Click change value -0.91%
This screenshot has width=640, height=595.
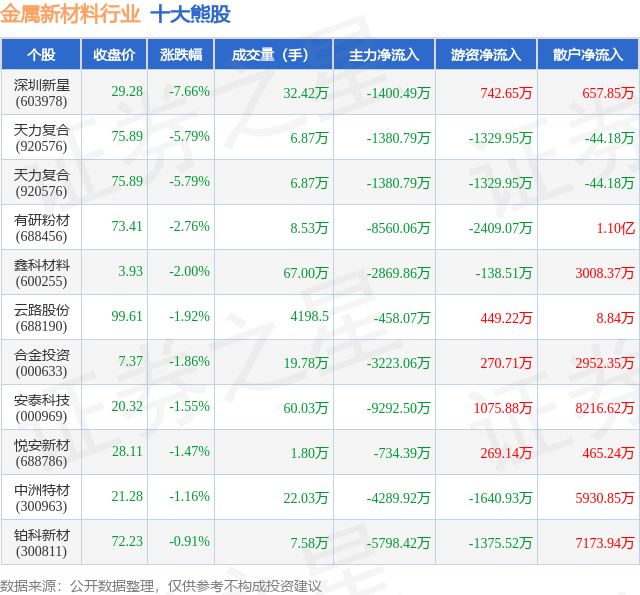189,541
